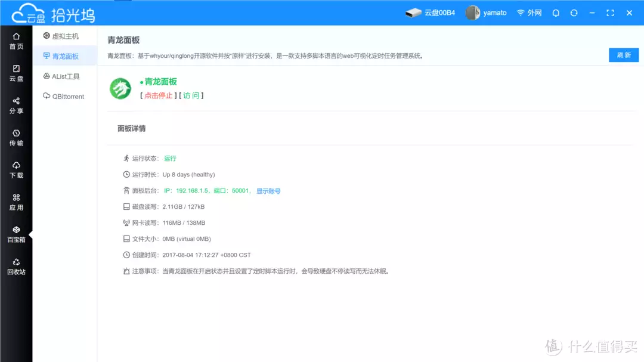Click the 刷新 refresh button

click(x=624, y=55)
